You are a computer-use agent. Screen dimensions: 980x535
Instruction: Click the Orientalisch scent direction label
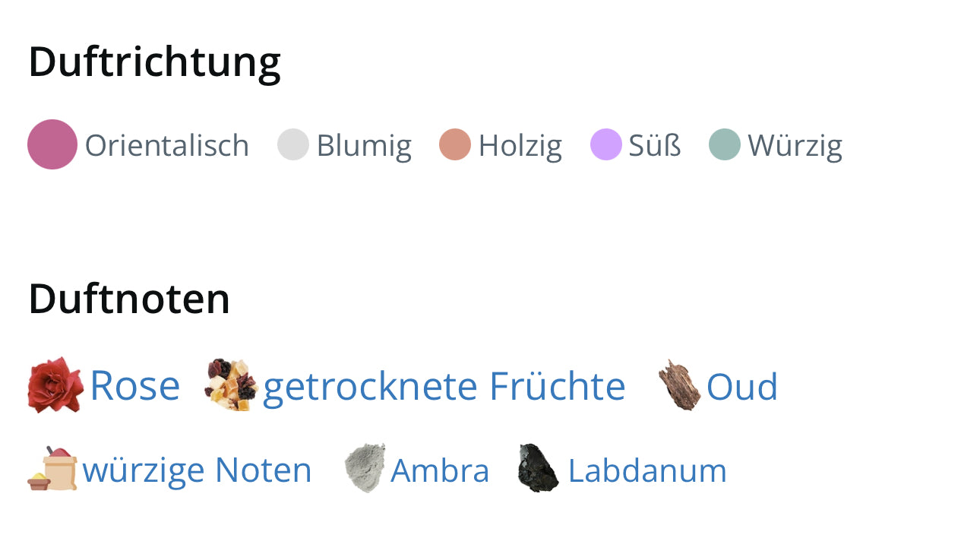pyautogui.click(x=166, y=145)
